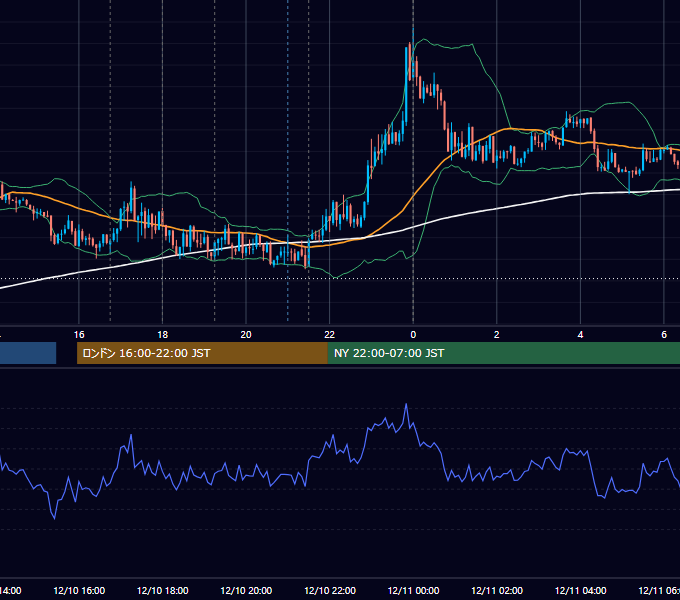Click the 12/11 00:00 date label
This screenshot has height=600, width=680.
[x=413, y=590]
